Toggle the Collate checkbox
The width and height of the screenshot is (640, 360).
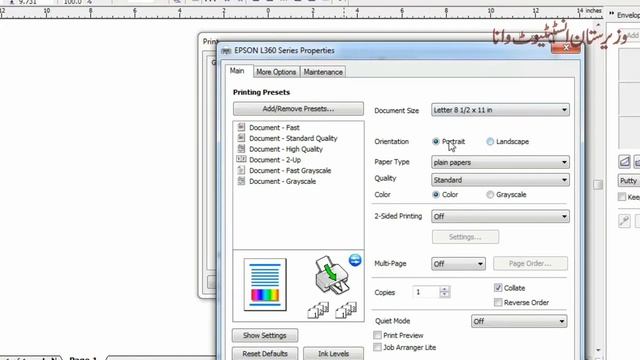498,288
